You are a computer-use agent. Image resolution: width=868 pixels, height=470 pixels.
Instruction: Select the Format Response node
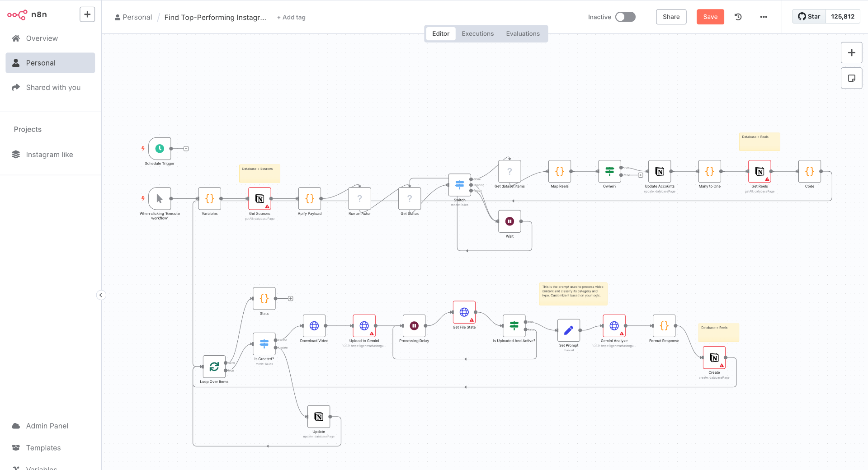[x=664, y=326]
